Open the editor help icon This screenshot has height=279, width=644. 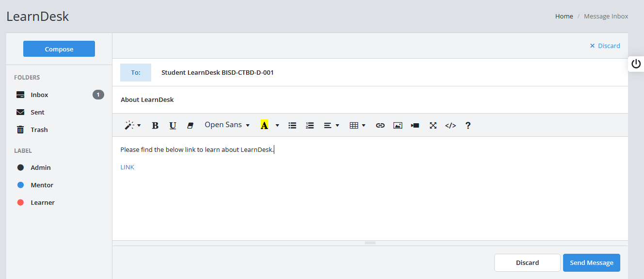coord(468,125)
